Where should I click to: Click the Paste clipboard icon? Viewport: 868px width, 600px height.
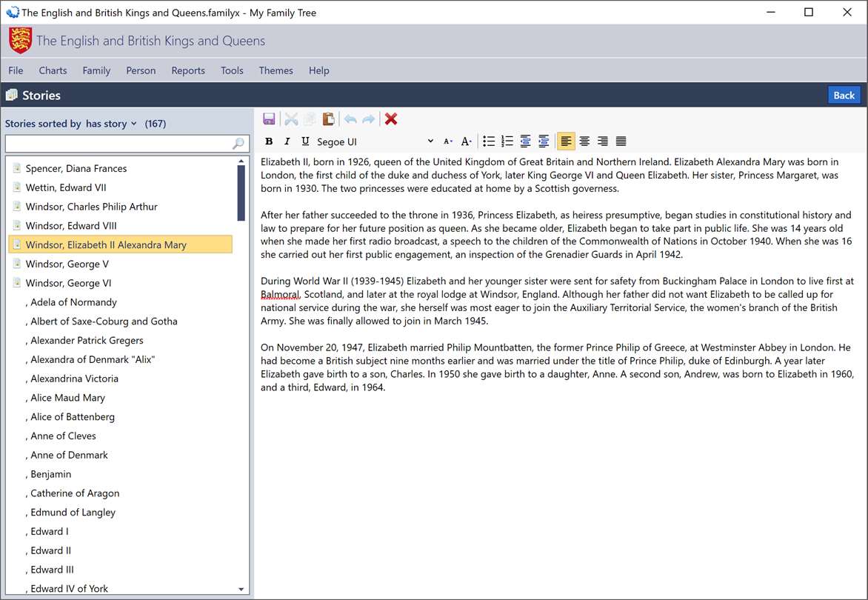tap(328, 119)
